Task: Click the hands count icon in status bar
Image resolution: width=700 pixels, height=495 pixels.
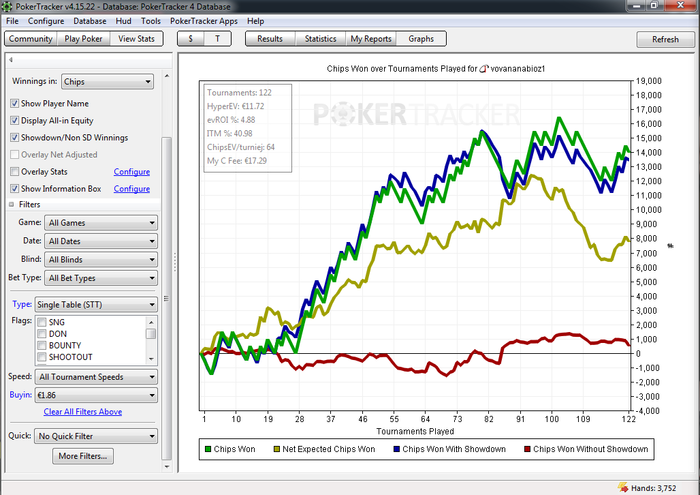Action: [623, 487]
